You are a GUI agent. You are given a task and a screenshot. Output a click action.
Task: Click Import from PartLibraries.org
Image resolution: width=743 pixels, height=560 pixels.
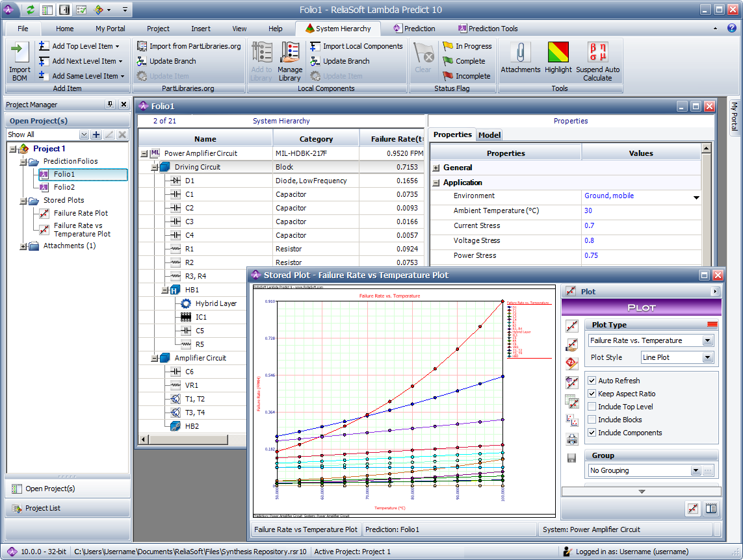tap(189, 46)
